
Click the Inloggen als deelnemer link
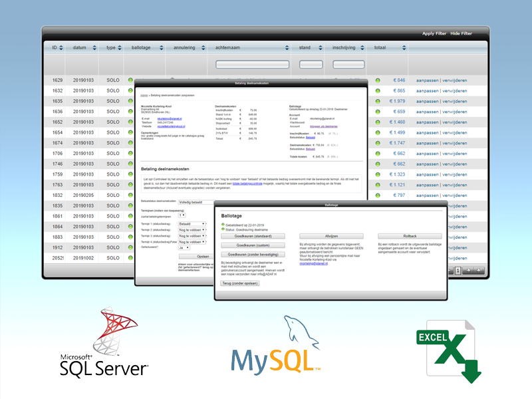pyautogui.click(x=324, y=126)
